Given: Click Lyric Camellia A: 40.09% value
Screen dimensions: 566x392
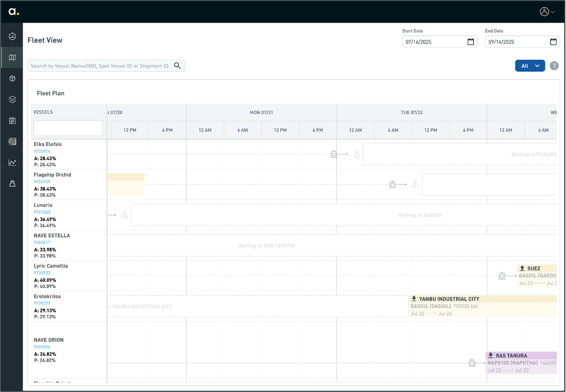Looking at the screenshot, I should click(x=45, y=280).
